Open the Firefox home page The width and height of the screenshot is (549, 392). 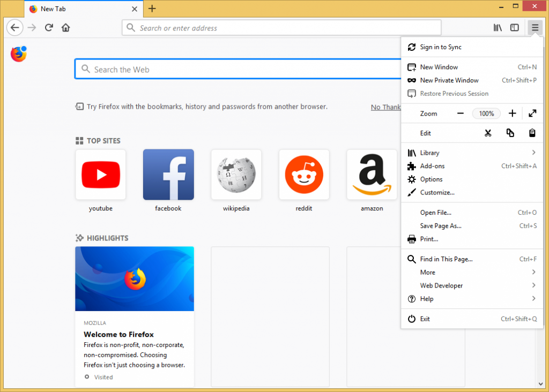coord(65,28)
